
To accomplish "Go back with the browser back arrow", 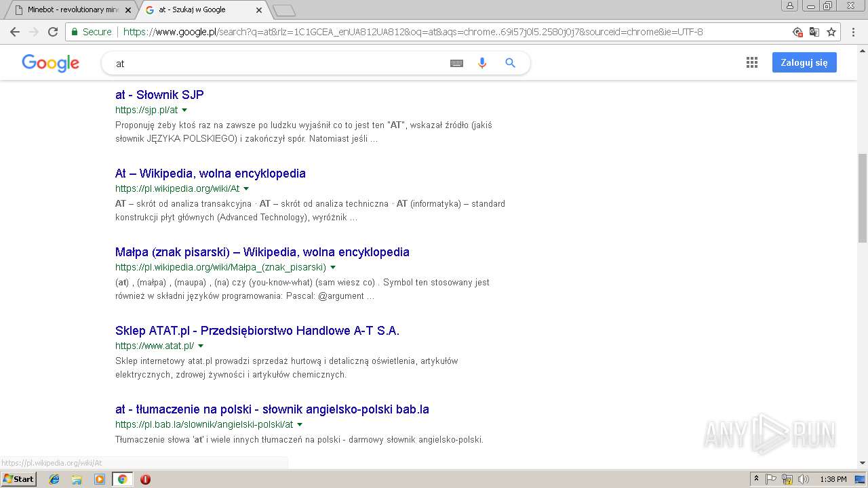I will (x=15, y=32).
